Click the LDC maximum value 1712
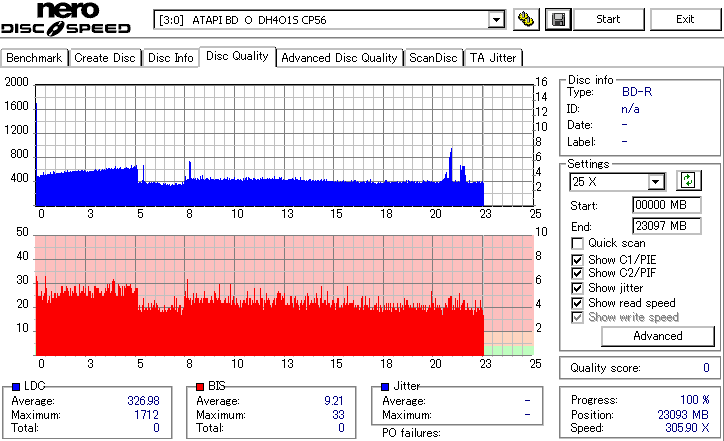 click(146, 415)
